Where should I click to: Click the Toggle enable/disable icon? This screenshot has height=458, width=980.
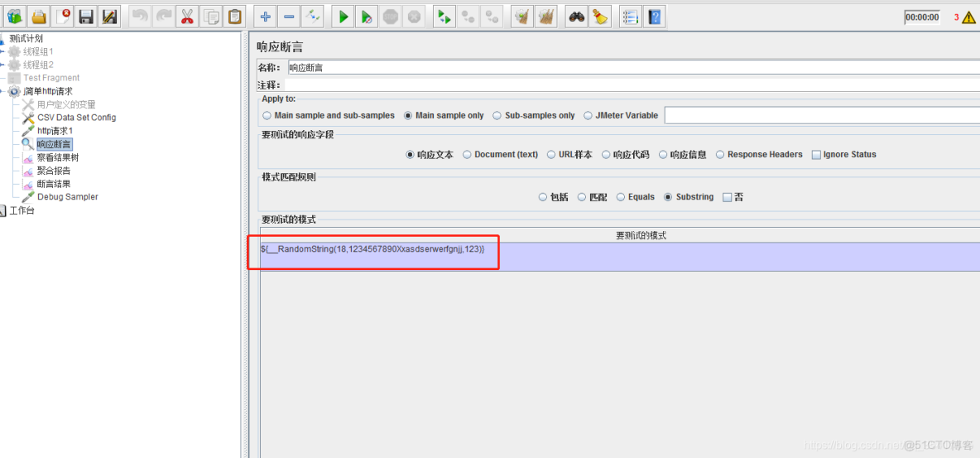pos(313,17)
